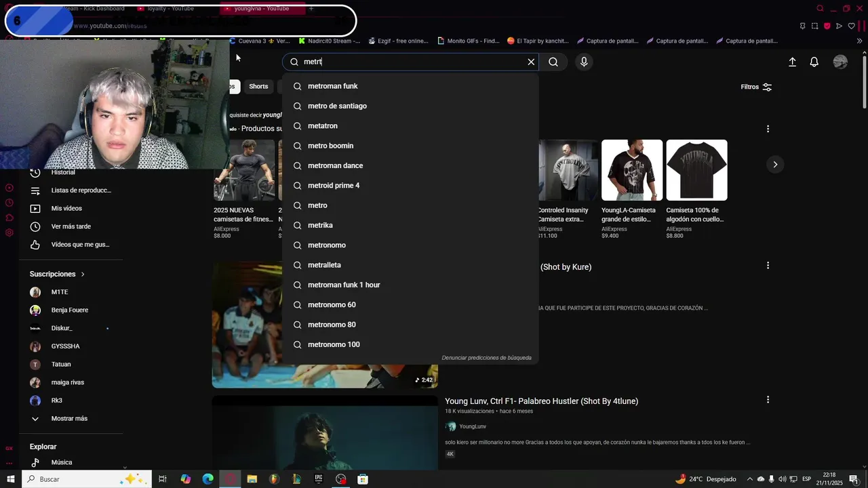
Task: Clear the search box with the X icon
Action: pyautogui.click(x=531, y=62)
